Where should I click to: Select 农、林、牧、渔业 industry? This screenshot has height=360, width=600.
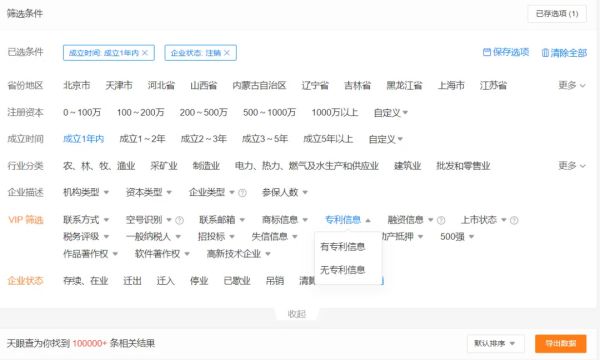(99, 166)
